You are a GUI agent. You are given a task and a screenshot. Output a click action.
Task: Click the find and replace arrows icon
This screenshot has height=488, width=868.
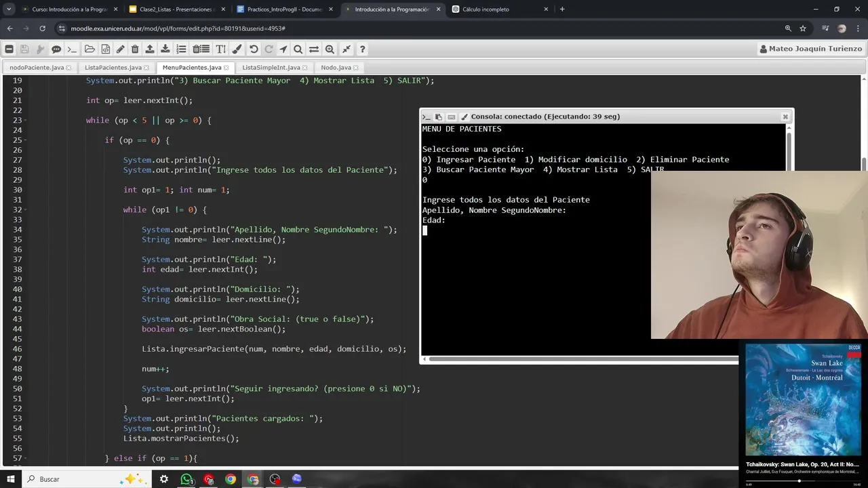pyautogui.click(x=314, y=49)
